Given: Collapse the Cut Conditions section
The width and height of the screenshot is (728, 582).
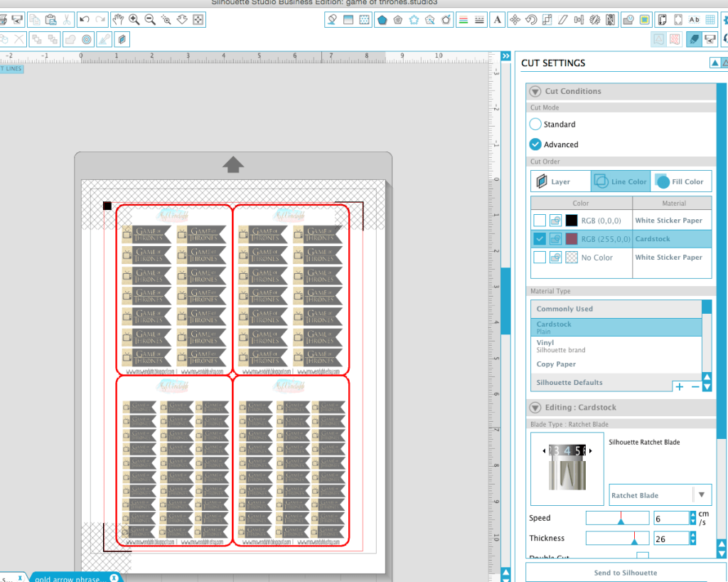Looking at the screenshot, I should pos(535,92).
